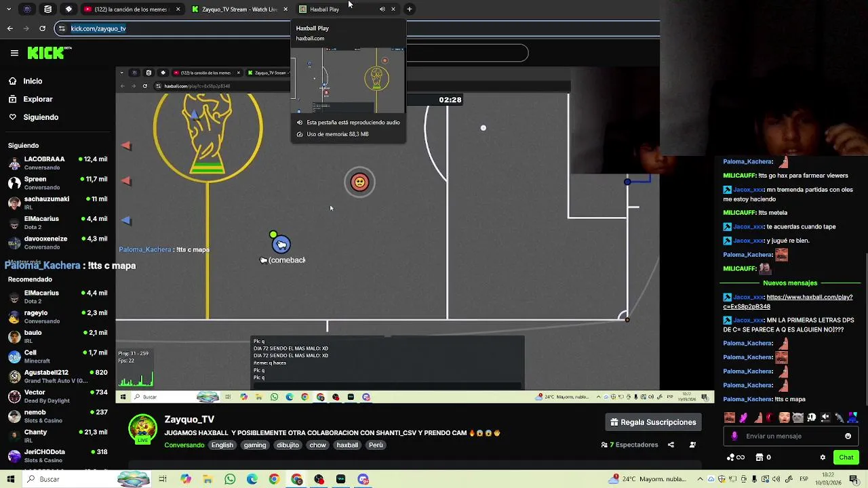
Task: Click the purple microphone icon in chat input
Action: (734, 436)
